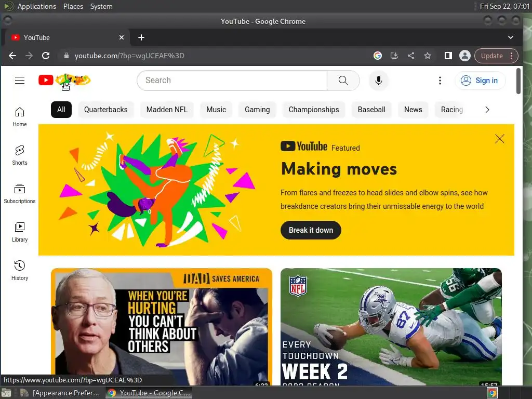Open the Applications system menu
532x399 pixels.
pyautogui.click(x=37, y=6)
